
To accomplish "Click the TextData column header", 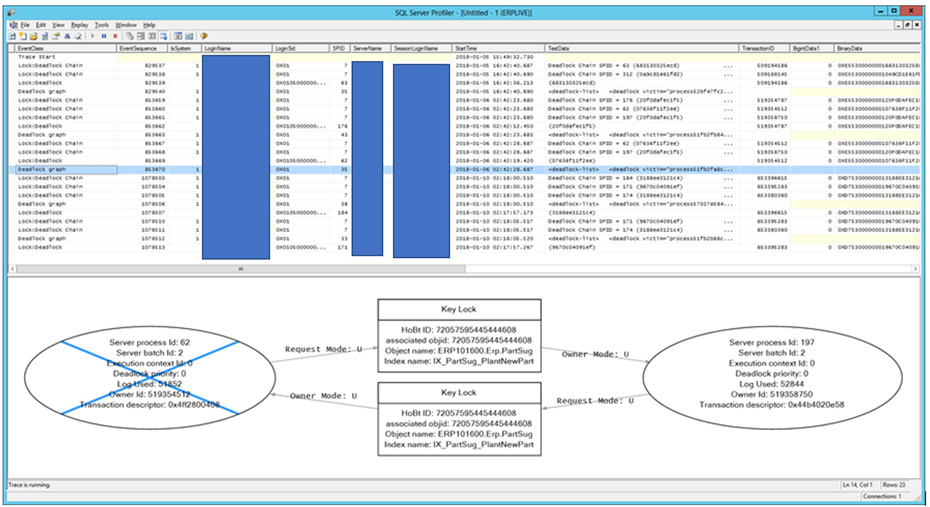I will pyautogui.click(x=642, y=48).
